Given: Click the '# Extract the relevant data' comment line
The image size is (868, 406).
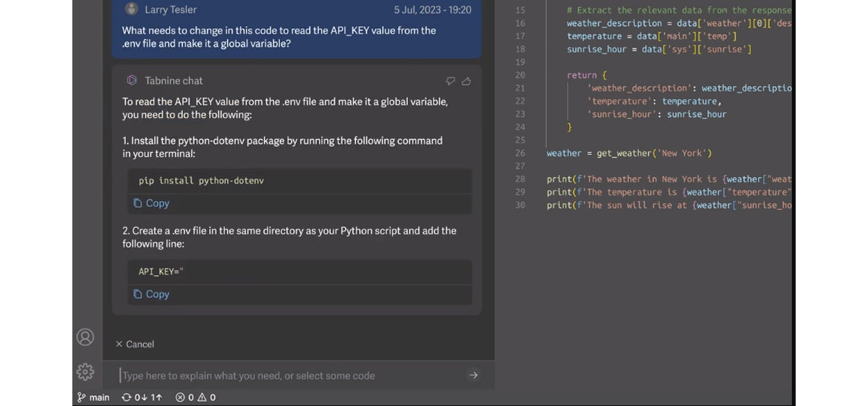Looking at the screenshot, I should (679, 10).
